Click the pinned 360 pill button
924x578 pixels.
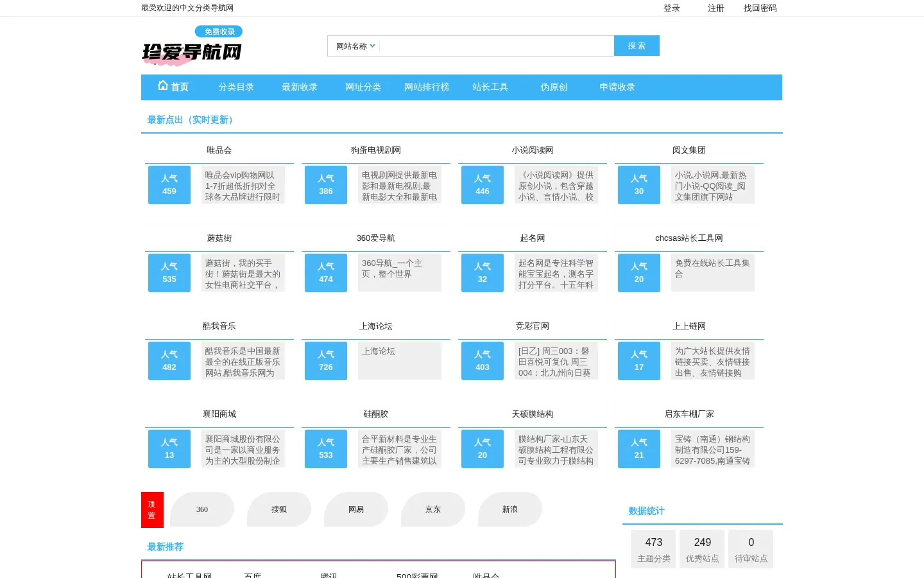coord(202,509)
